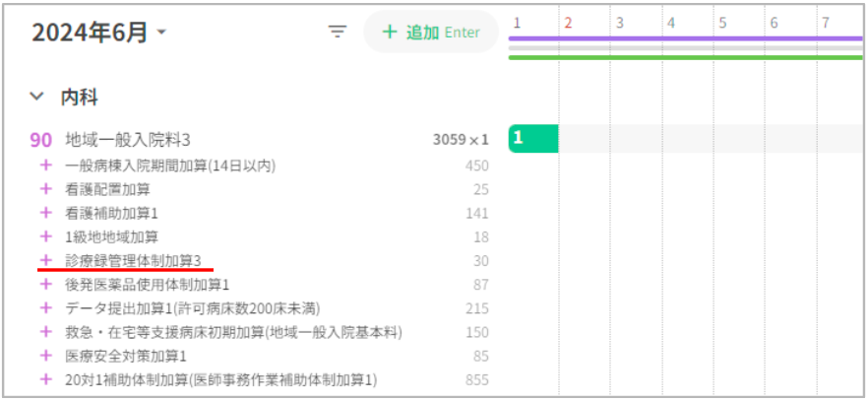Click the green day 1 block
This screenshot has height=401, width=868.
point(532,139)
